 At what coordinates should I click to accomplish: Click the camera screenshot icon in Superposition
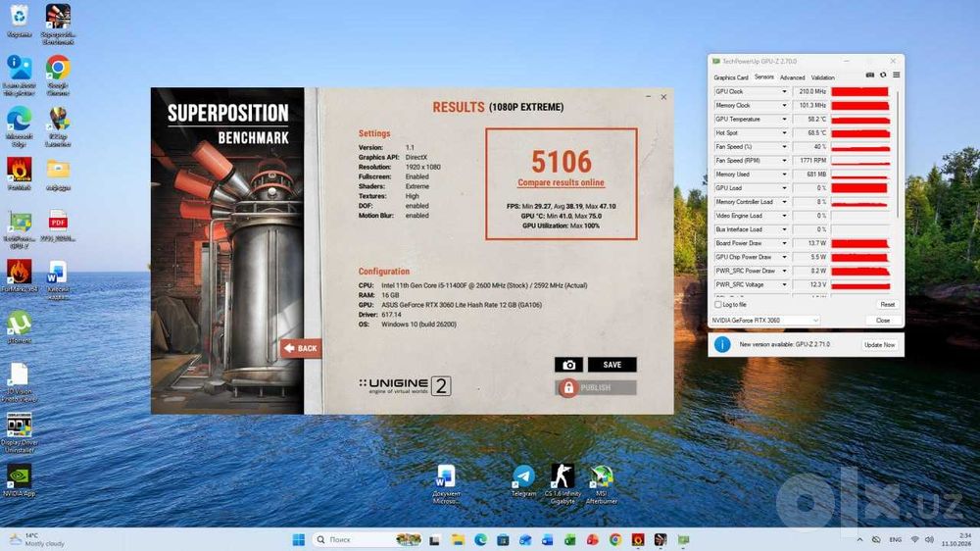(568, 365)
